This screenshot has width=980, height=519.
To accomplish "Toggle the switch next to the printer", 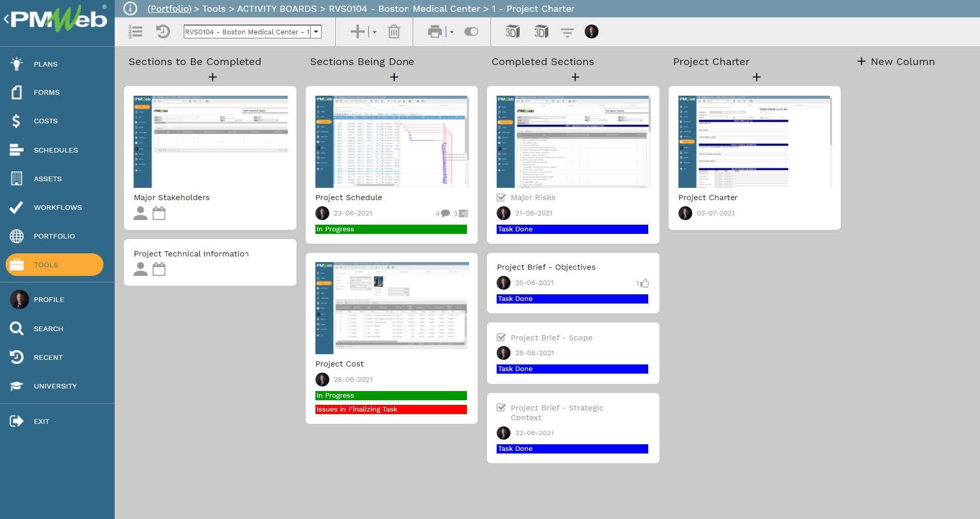I will 471,32.
